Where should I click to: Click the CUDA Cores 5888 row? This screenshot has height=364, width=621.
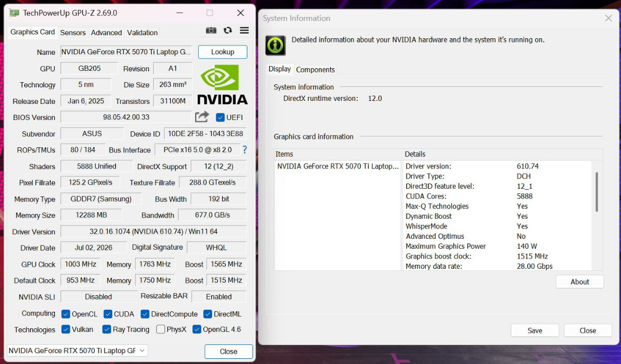(498, 196)
